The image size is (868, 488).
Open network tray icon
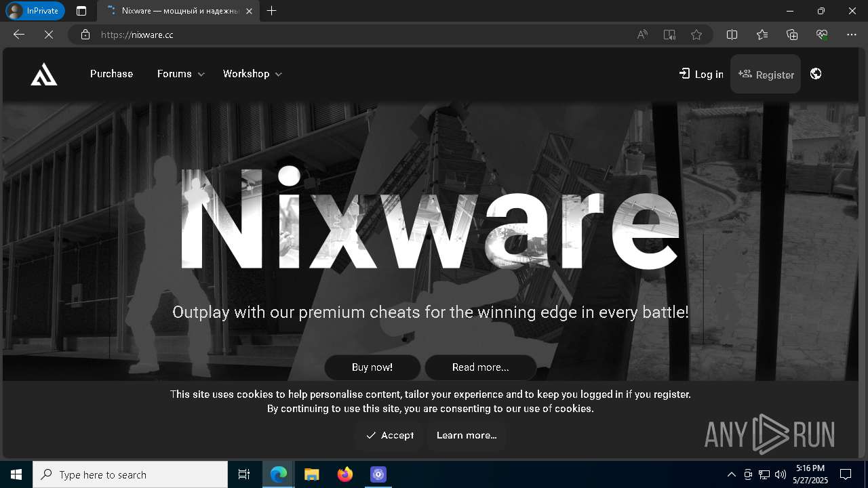coord(764,474)
